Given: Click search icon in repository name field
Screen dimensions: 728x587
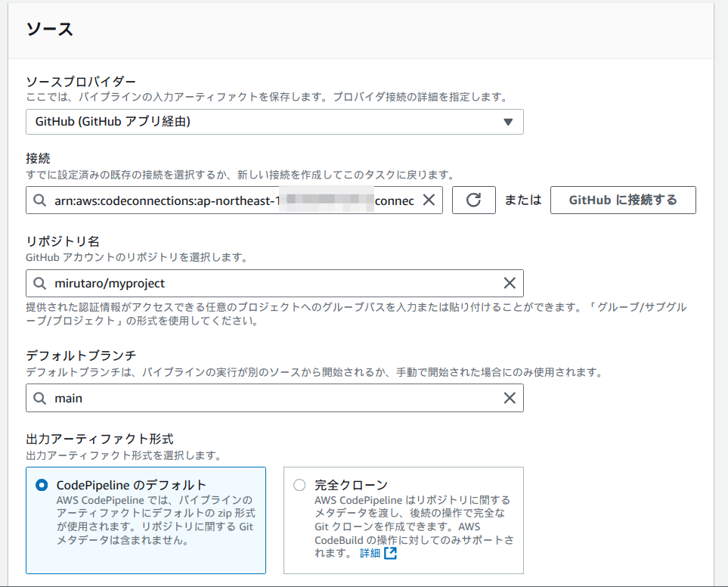Looking at the screenshot, I should point(40,283).
